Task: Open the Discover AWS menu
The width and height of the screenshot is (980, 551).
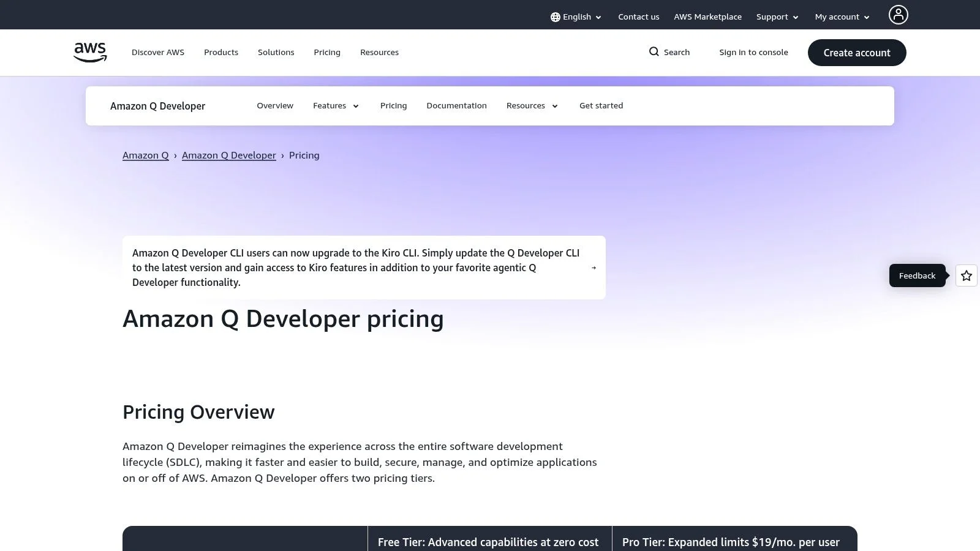Action: [x=158, y=53]
